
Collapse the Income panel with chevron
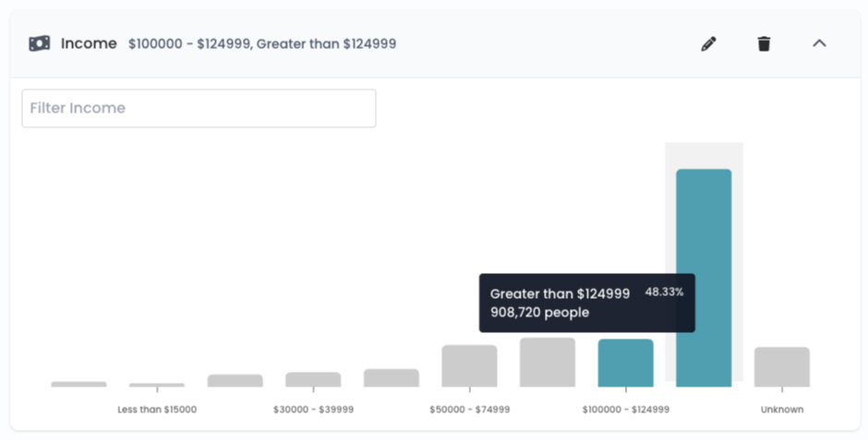(819, 43)
